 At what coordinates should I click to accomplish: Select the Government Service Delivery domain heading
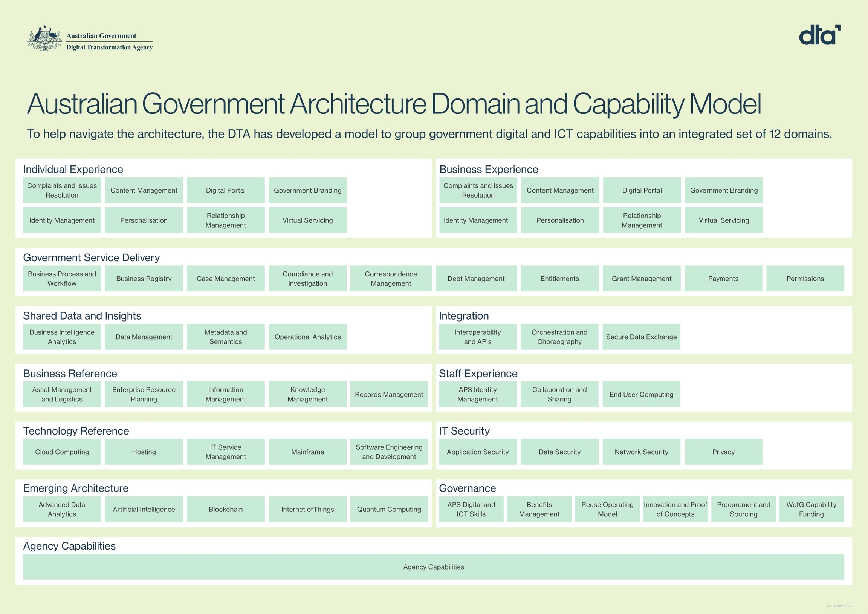(92, 258)
